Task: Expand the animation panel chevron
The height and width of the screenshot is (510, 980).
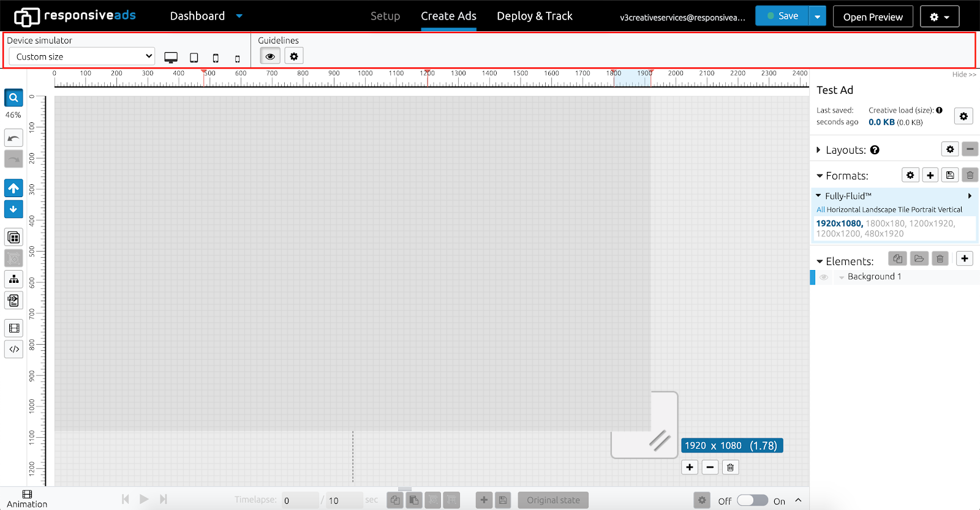Action: tap(798, 500)
